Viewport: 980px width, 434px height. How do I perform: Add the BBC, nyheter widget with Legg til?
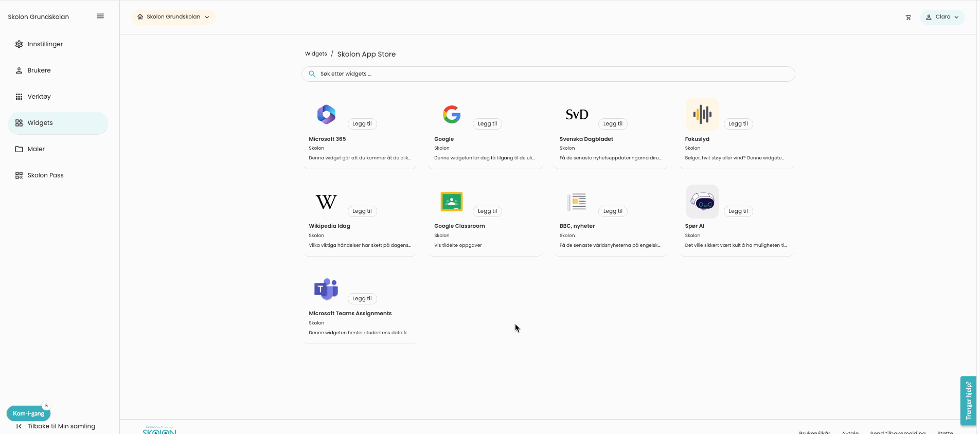click(x=612, y=211)
